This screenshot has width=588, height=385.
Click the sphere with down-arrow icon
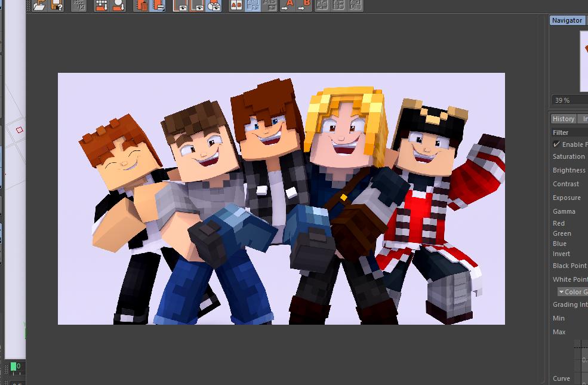119,5
